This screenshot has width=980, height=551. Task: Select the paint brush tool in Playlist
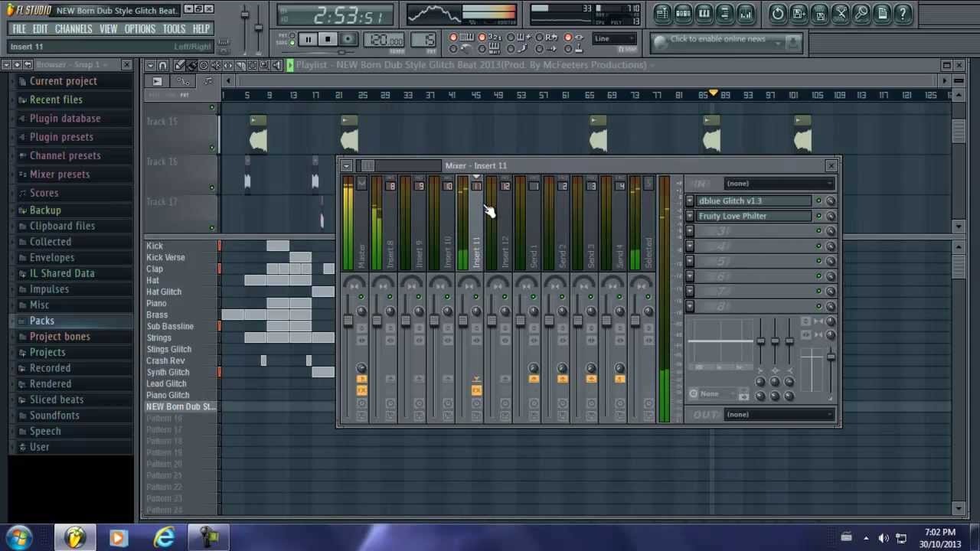point(191,66)
